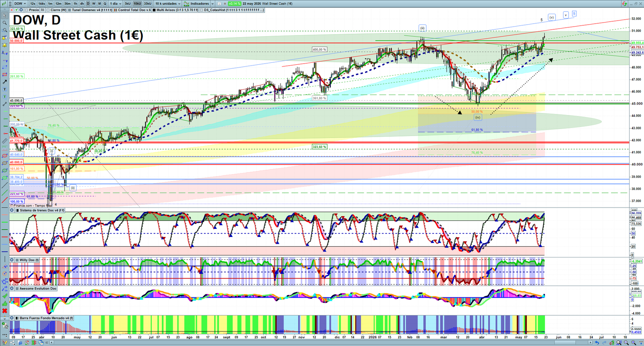Select the angle measurement tool
644x346 pixels.
(5, 266)
